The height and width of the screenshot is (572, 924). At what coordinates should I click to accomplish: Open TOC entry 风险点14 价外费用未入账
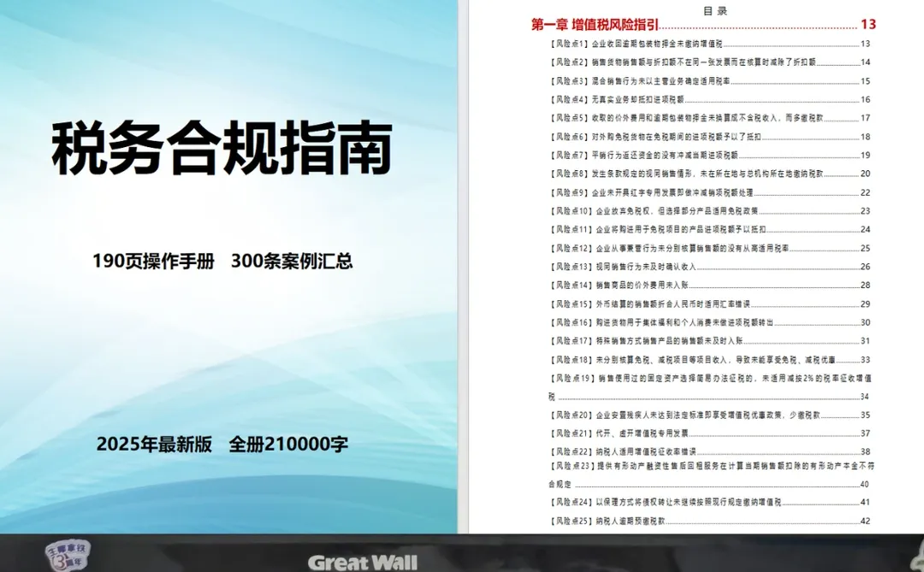(x=709, y=285)
